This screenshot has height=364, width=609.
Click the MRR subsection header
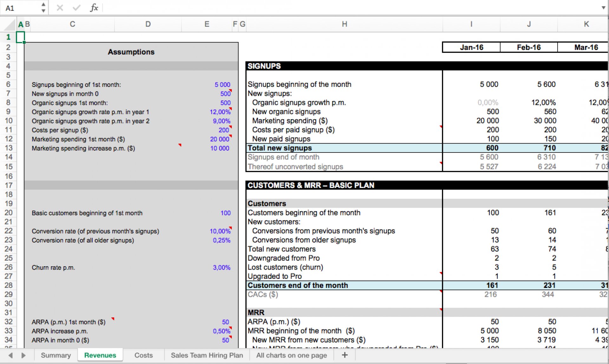pyautogui.click(x=256, y=313)
